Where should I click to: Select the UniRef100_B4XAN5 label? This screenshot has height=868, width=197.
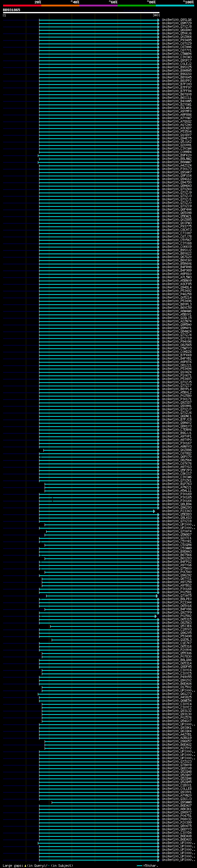coord(177,101)
